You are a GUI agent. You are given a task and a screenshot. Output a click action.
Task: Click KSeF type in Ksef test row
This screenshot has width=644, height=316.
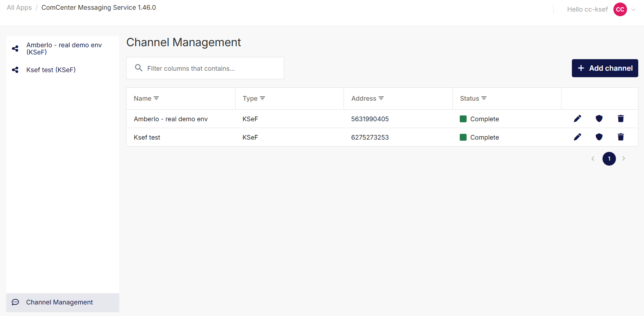(250, 137)
